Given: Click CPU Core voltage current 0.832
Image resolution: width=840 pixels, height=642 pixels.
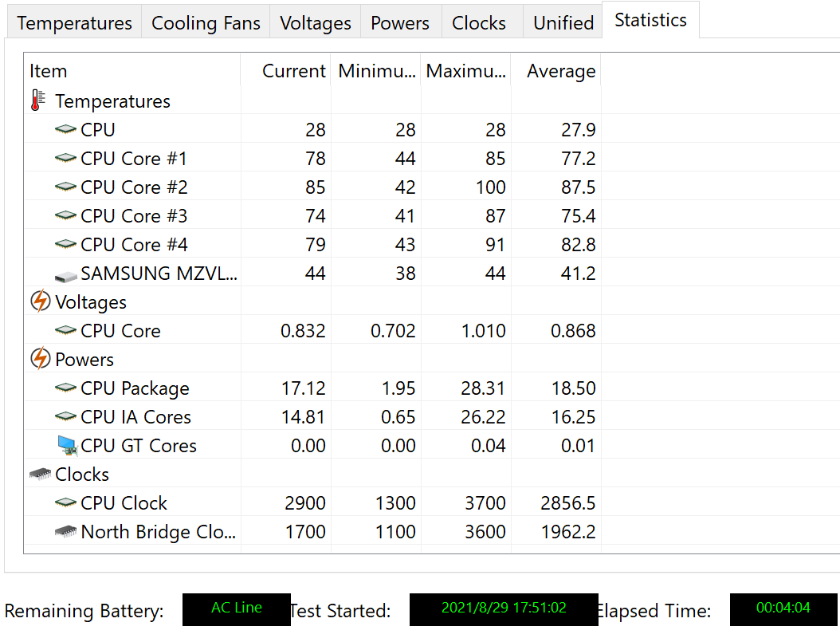Looking at the screenshot, I should tap(303, 331).
